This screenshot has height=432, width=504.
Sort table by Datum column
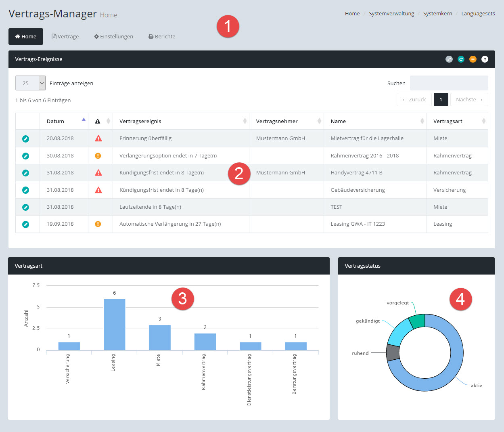(x=55, y=122)
